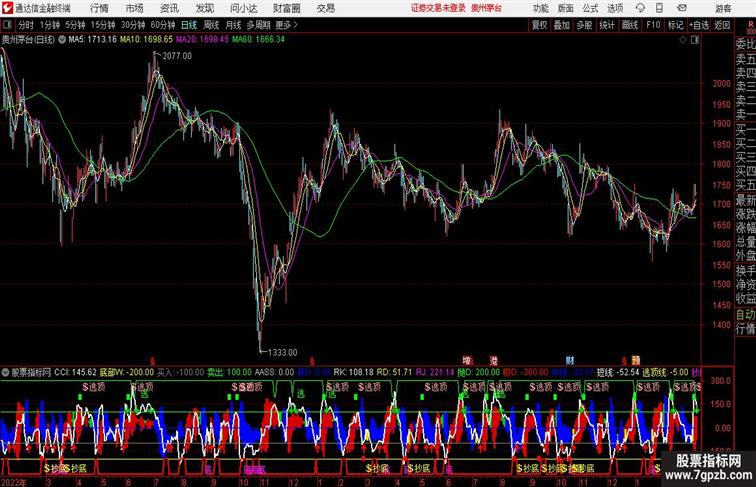The image size is (756, 487).
Task: Click the 标记 mark button
Action: (675, 25)
